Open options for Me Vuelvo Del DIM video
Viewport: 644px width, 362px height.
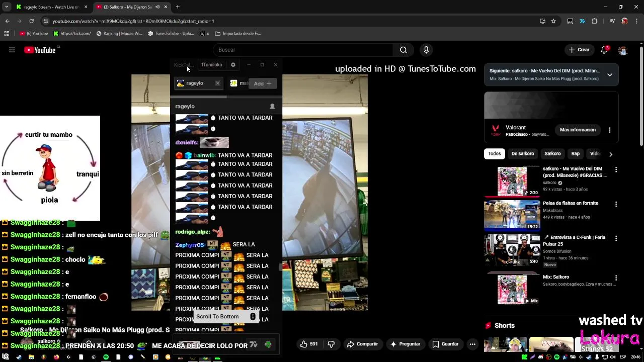[x=616, y=170]
